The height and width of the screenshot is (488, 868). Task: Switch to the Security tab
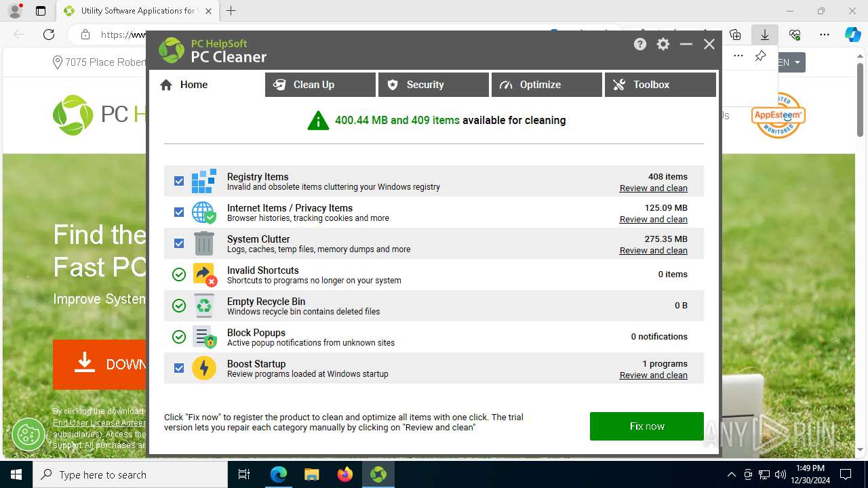point(433,85)
